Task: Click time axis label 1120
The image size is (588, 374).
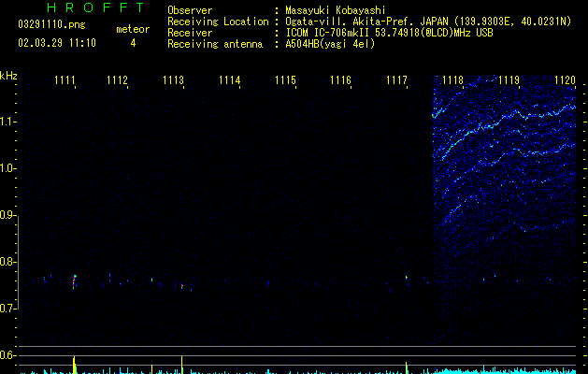Action: point(565,80)
